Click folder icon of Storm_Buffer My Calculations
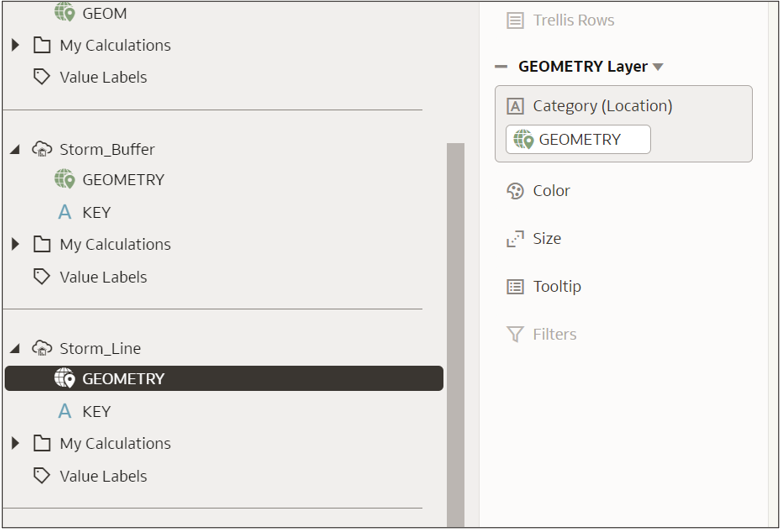 coord(42,244)
